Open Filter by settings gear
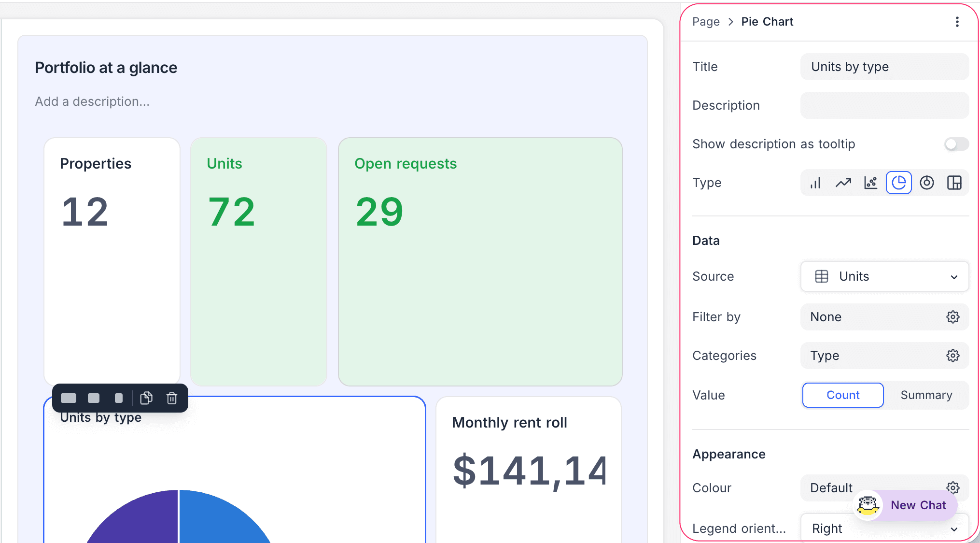This screenshot has width=980, height=543. coord(953,317)
